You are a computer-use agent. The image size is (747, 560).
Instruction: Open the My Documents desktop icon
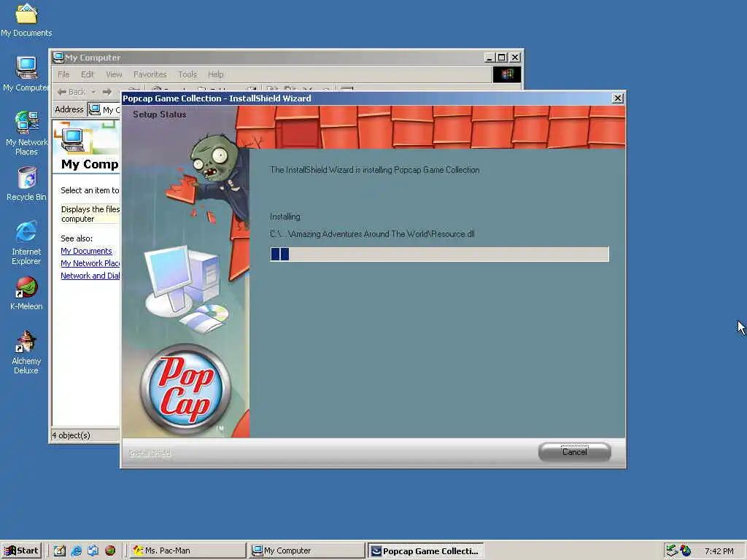coord(26,20)
